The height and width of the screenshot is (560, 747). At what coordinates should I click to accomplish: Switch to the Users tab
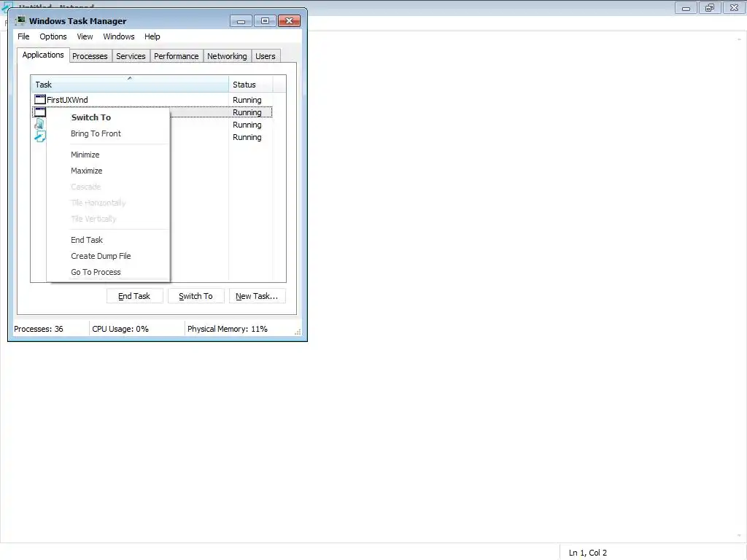(x=266, y=56)
